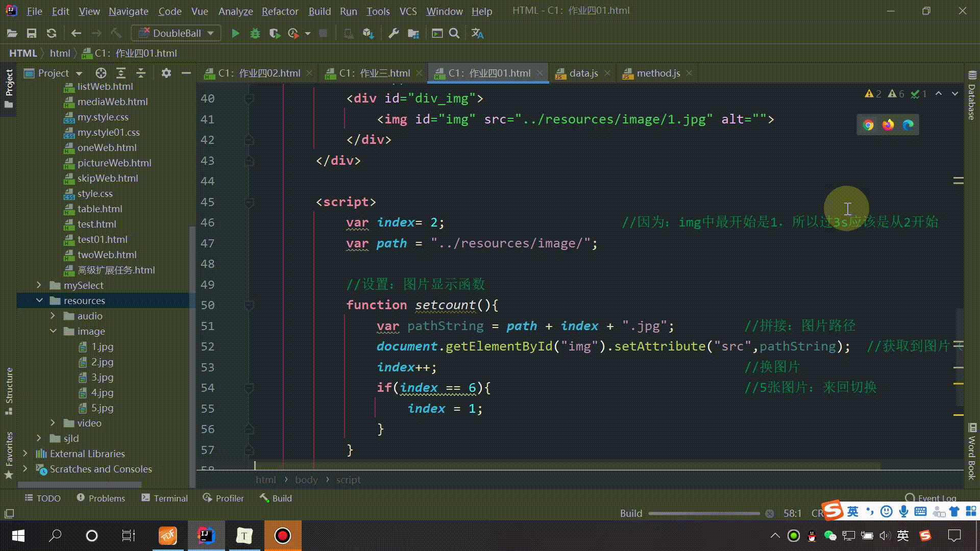Expand the mySelect folder in project
This screenshot has width=980, height=551.
tap(38, 285)
